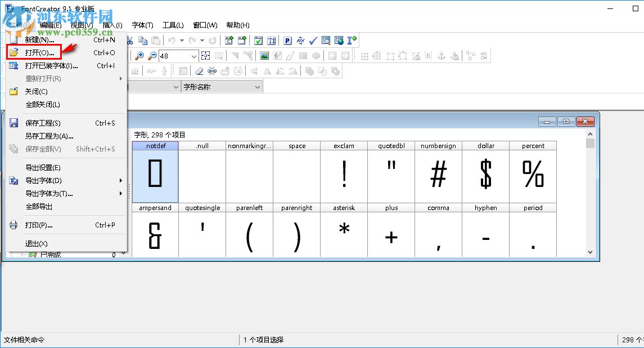The height and width of the screenshot is (348, 644).
Task: Click the insert image toolbar icon
Action: [263, 55]
